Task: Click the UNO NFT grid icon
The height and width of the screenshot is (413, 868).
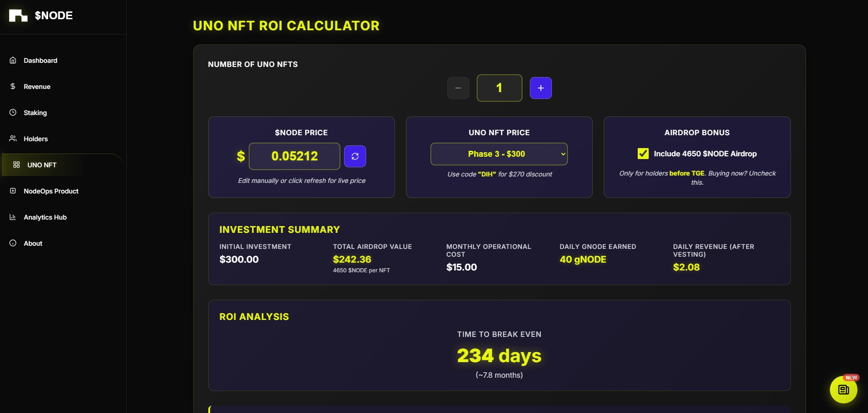Action: click(17, 165)
